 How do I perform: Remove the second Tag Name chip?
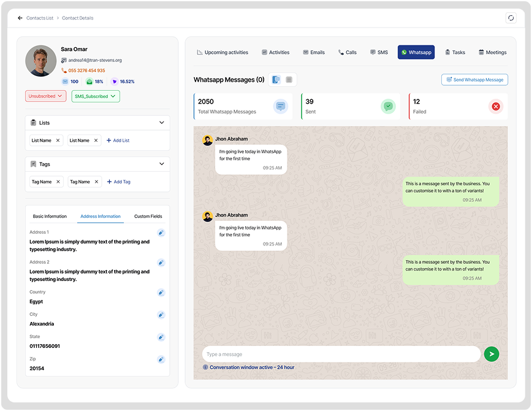pos(96,182)
